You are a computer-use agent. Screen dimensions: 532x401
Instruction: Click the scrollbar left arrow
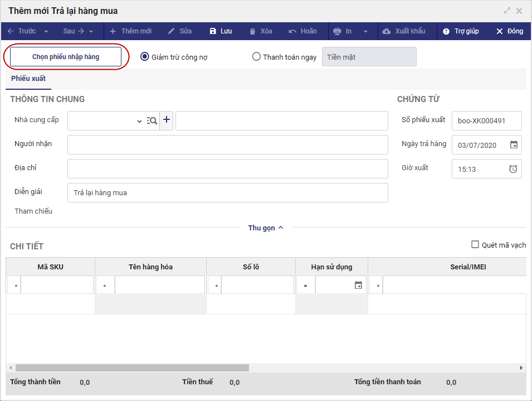pyautogui.click(x=11, y=368)
